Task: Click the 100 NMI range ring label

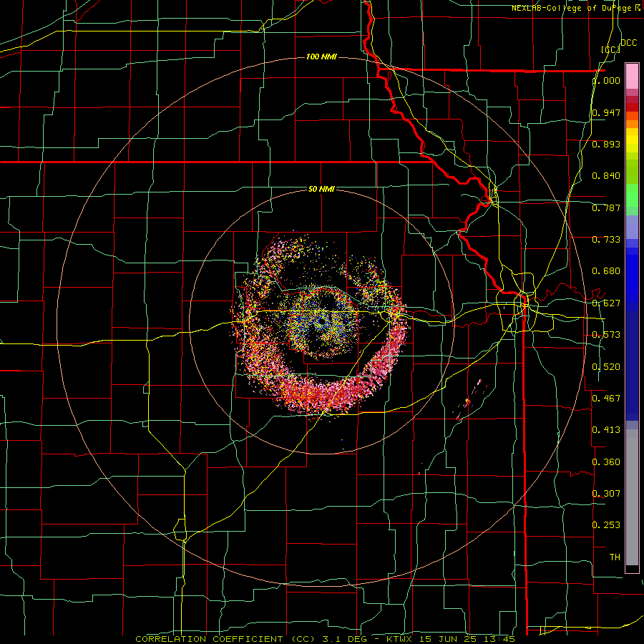Action: [321, 57]
